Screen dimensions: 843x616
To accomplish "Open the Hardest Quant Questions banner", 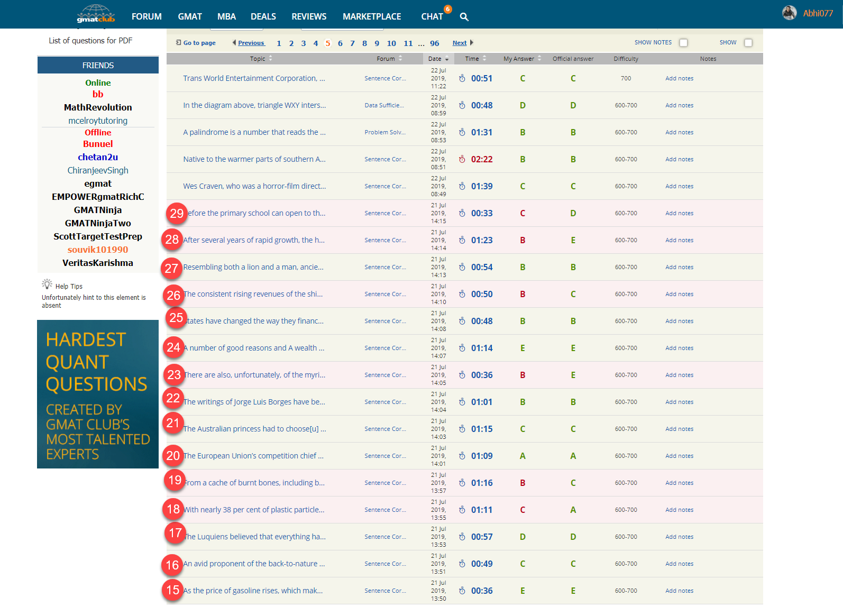I will click(98, 394).
